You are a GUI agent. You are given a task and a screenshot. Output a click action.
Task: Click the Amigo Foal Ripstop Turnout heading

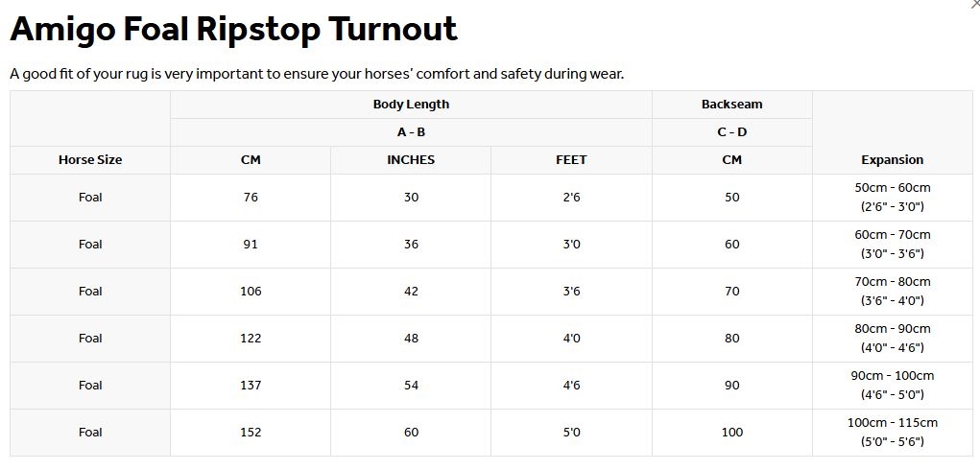pyautogui.click(x=233, y=30)
